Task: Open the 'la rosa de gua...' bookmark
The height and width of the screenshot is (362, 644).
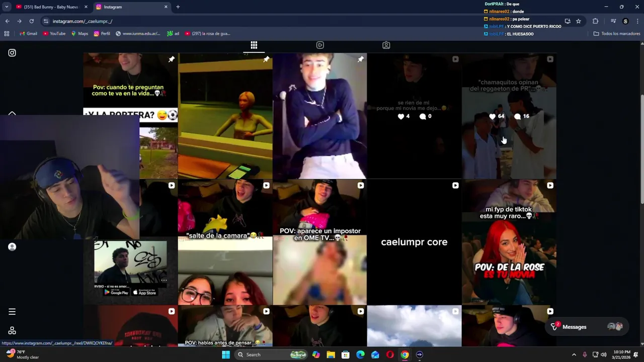Action: tap(207, 34)
